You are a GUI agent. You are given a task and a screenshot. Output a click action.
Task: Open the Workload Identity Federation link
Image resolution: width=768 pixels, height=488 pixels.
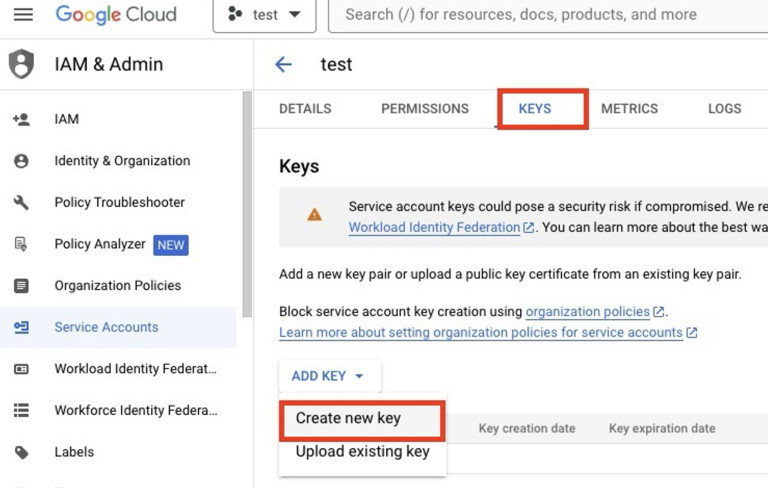(434, 227)
